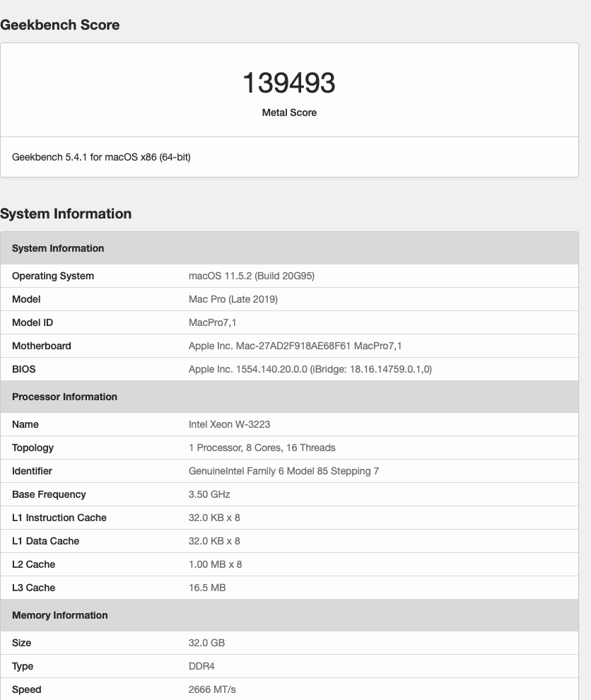The image size is (591, 700).
Task: Select the 3.50 GHz value
Action: [209, 494]
